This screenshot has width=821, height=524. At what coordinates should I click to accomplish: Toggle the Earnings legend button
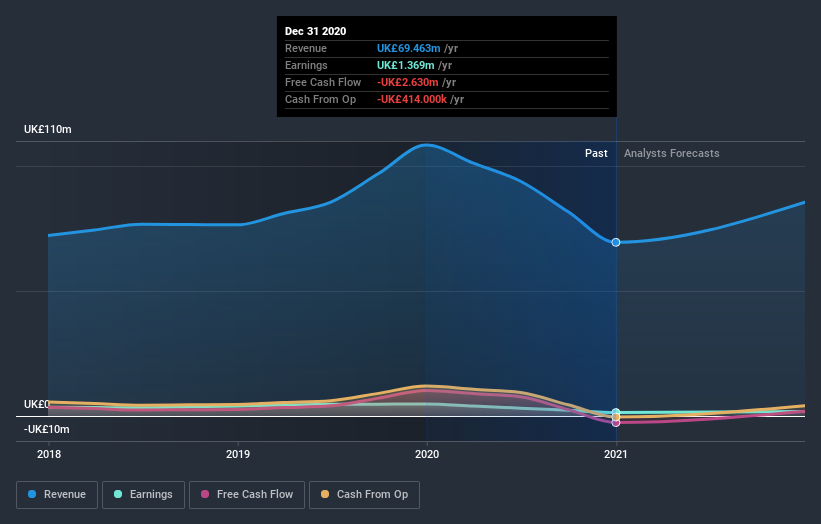[143, 495]
